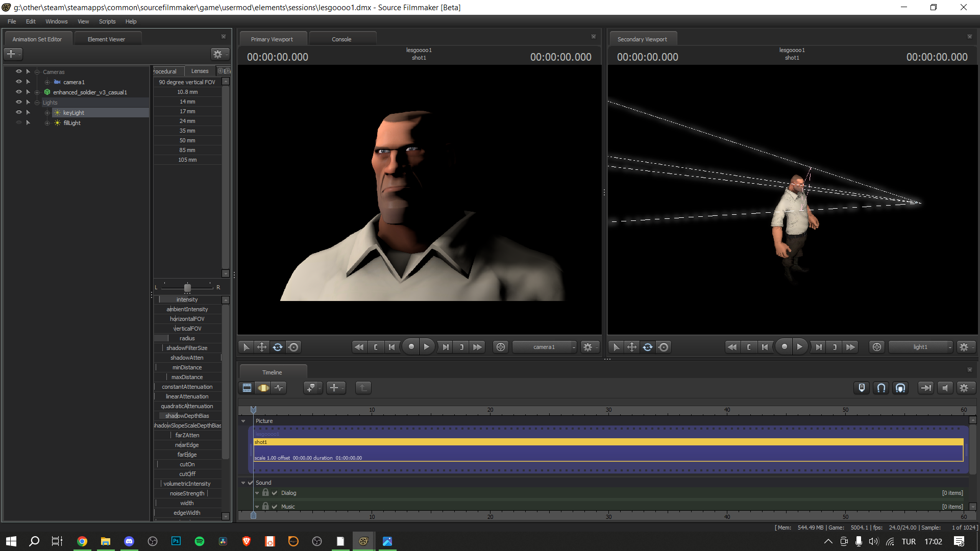Play the shot in Secondary Viewport
980x551 pixels.
point(800,347)
